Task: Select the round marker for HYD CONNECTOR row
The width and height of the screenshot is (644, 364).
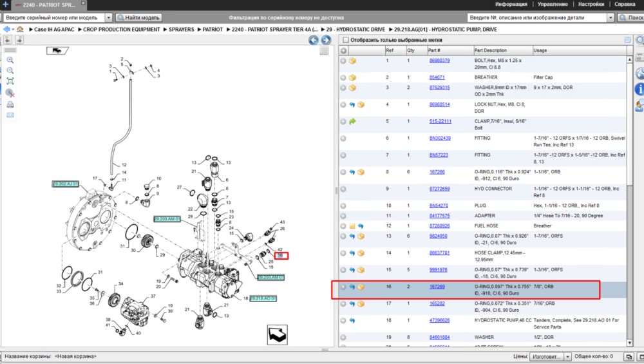Action: pos(343,189)
